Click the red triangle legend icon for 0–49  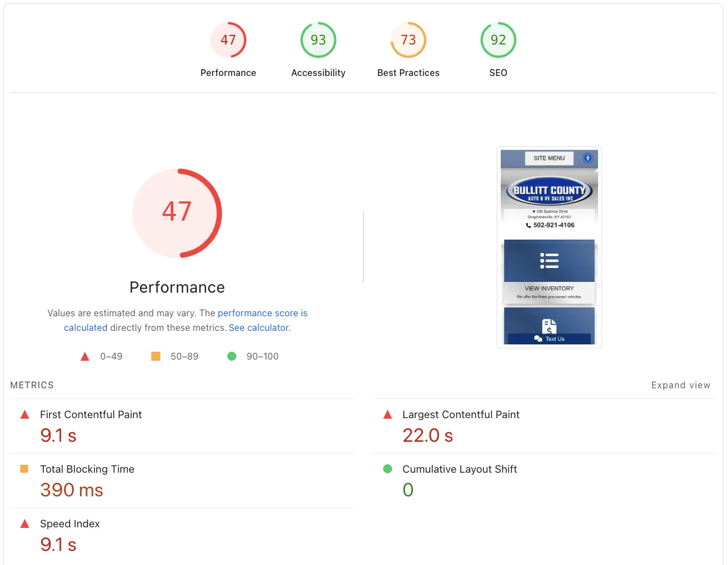(x=85, y=356)
